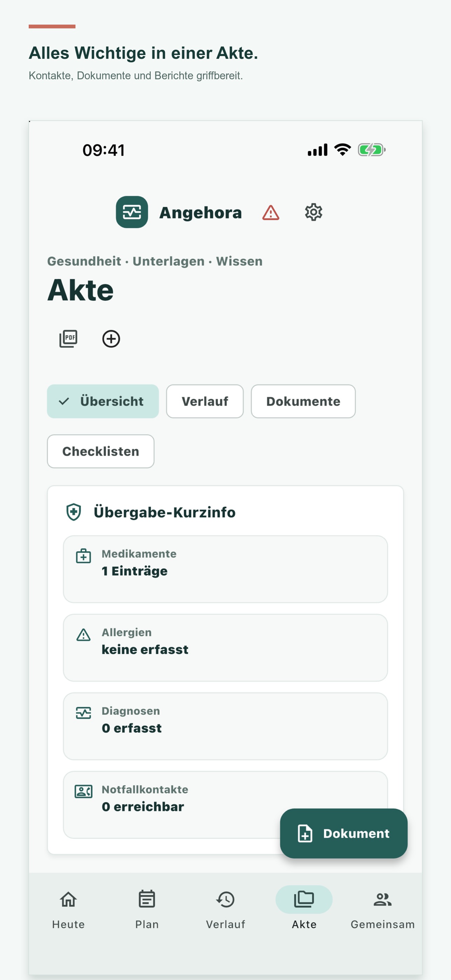The height and width of the screenshot is (980, 451).
Task: Tap the Allergien warning triangle icon
Action: point(83,634)
